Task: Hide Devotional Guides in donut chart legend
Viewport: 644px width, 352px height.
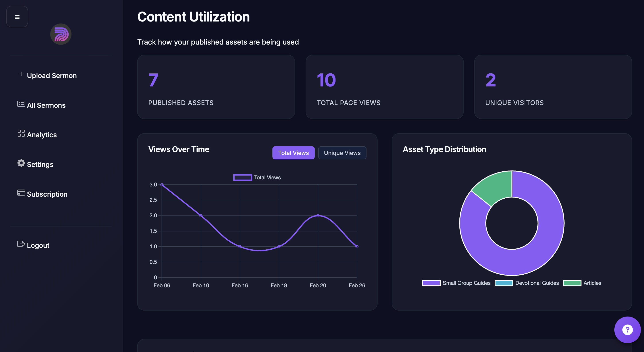Action: [526, 283]
